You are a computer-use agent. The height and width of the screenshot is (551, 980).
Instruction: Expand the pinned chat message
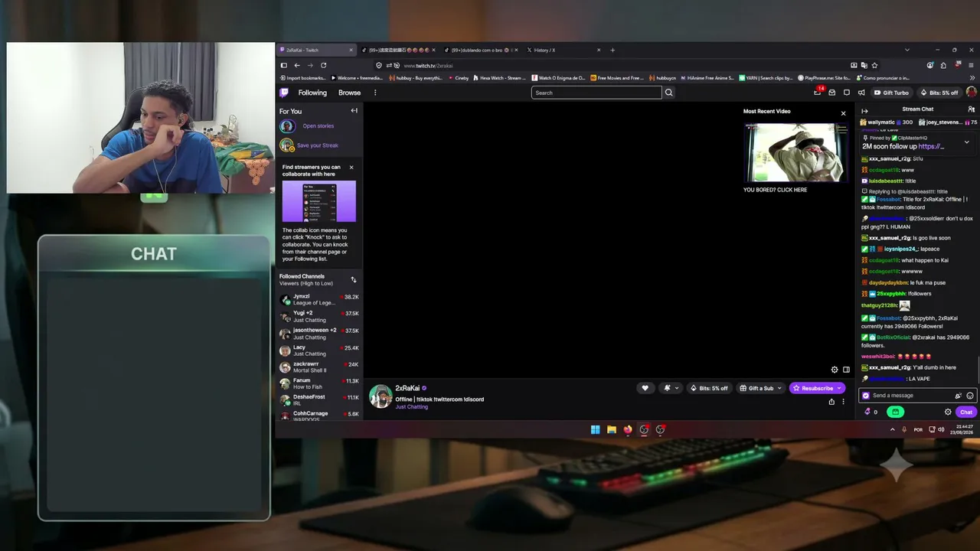pyautogui.click(x=966, y=142)
